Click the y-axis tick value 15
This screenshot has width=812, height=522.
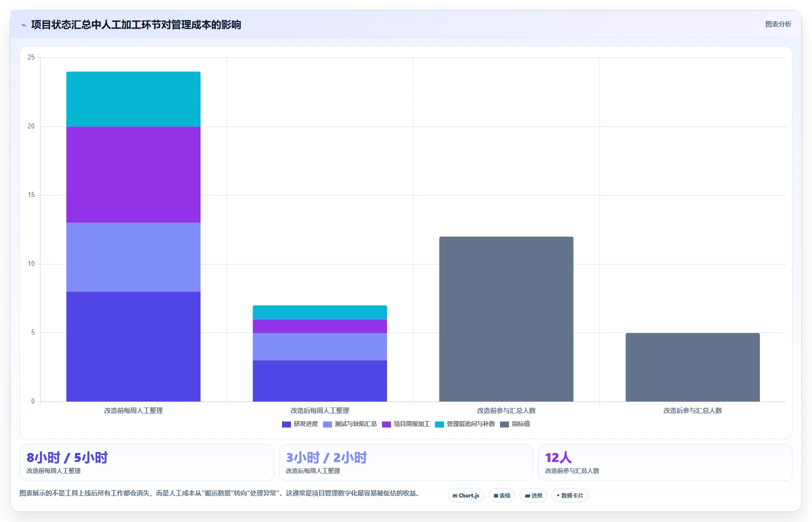pyautogui.click(x=31, y=195)
